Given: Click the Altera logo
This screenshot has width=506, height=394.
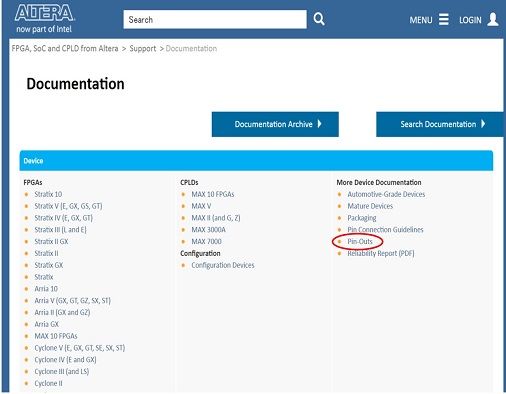Looking at the screenshot, I should pyautogui.click(x=44, y=19).
